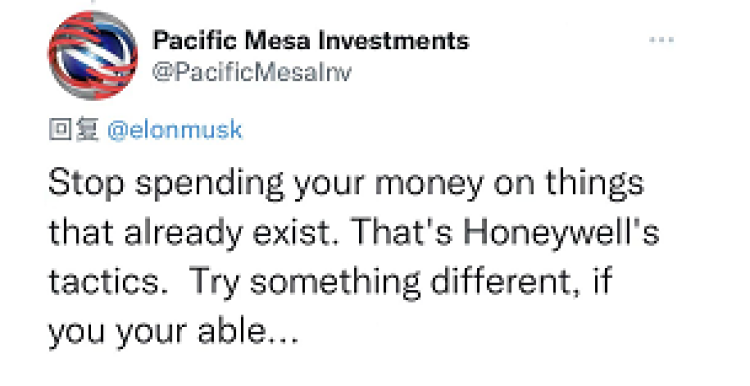Open the three-dot more options menu
This screenshot has height=386, width=750.
point(662,40)
